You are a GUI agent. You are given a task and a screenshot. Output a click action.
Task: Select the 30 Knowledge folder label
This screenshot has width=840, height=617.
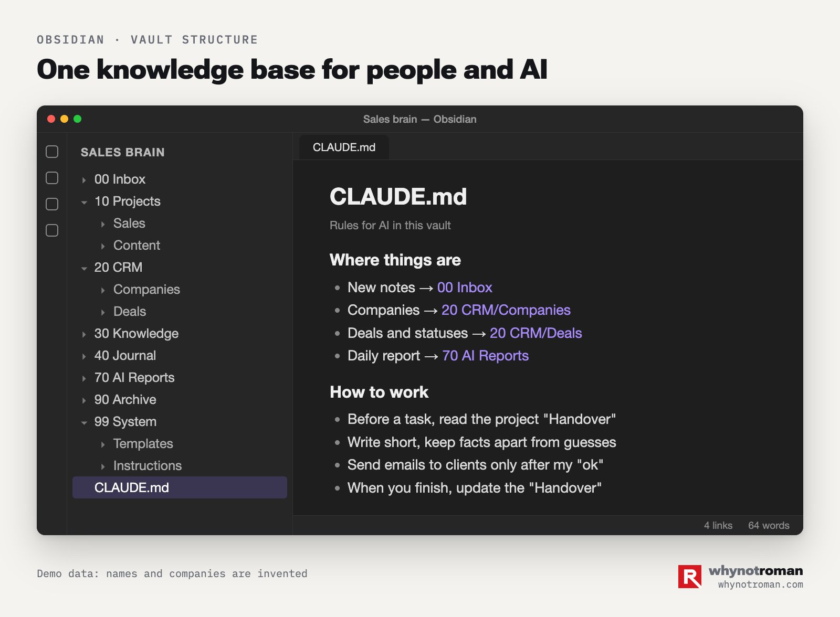(136, 334)
